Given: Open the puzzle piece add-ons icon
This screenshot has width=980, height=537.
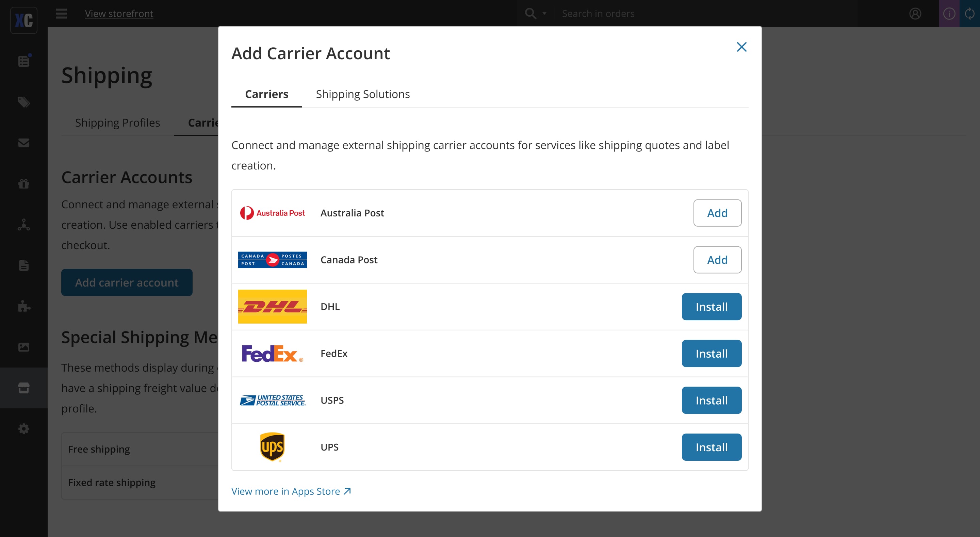Looking at the screenshot, I should [23, 306].
